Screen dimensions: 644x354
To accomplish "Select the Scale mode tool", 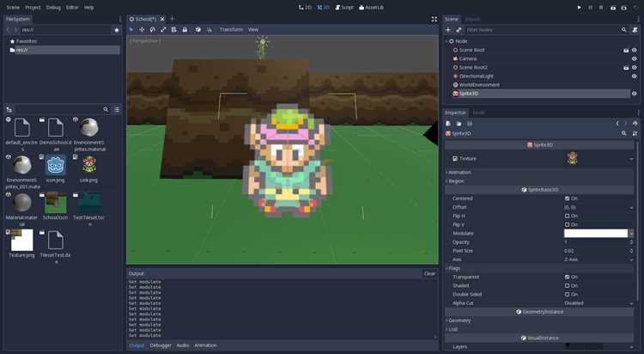I will 163,29.
